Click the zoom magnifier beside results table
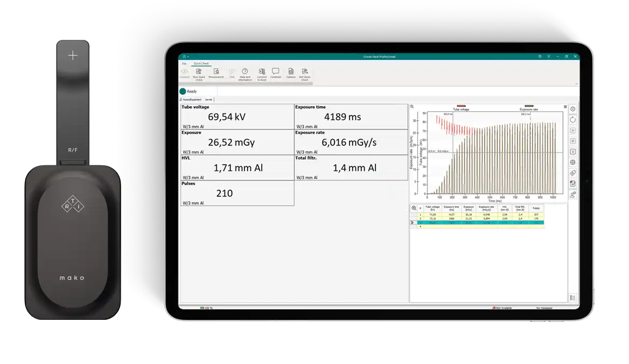 (x=414, y=208)
